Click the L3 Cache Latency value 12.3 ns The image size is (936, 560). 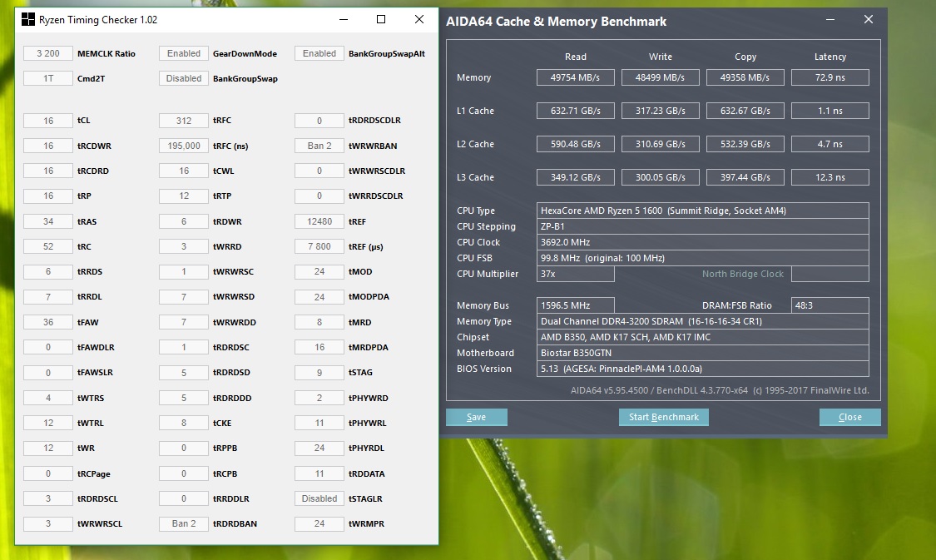[830, 177]
